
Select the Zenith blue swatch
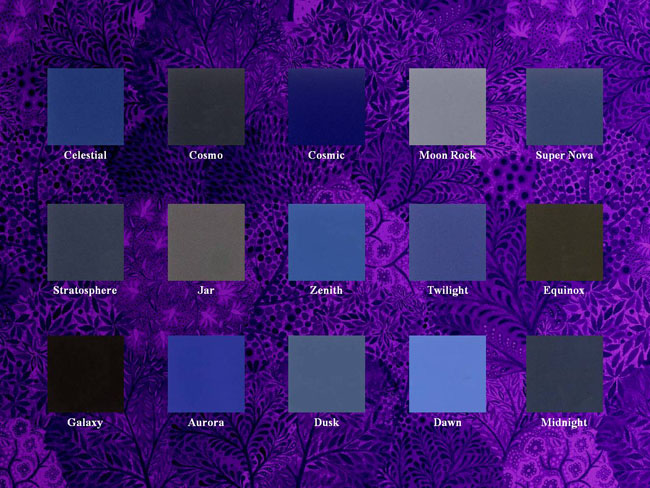pyautogui.click(x=326, y=242)
